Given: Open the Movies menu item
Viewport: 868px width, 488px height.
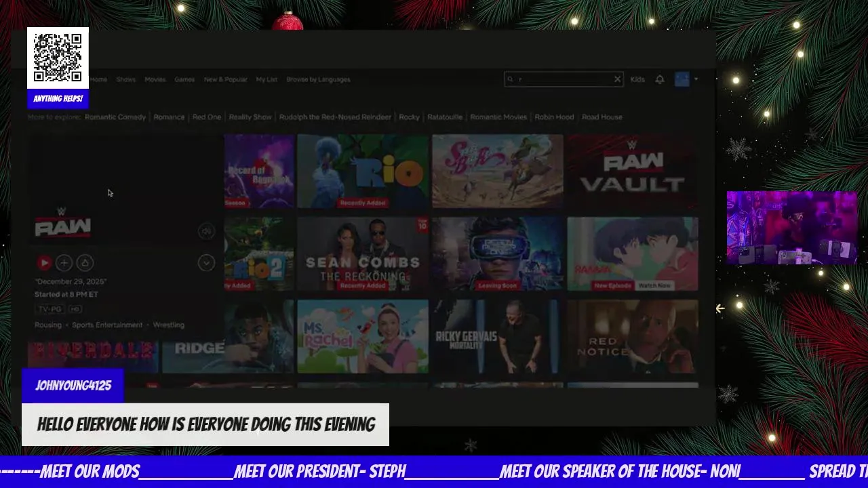Looking at the screenshot, I should pos(155,79).
